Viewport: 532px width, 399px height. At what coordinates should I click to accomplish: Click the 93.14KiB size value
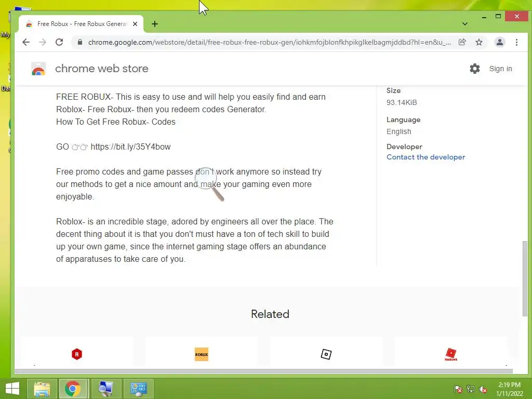(x=402, y=102)
